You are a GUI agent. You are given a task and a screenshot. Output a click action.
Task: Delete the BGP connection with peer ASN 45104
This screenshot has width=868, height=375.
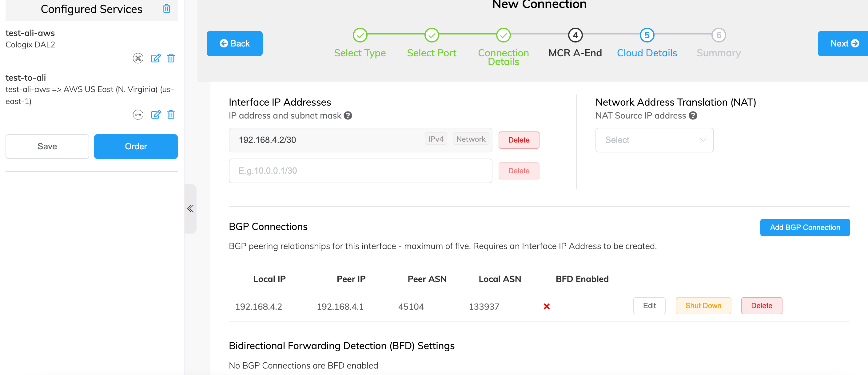pyautogui.click(x=762, y=306)
